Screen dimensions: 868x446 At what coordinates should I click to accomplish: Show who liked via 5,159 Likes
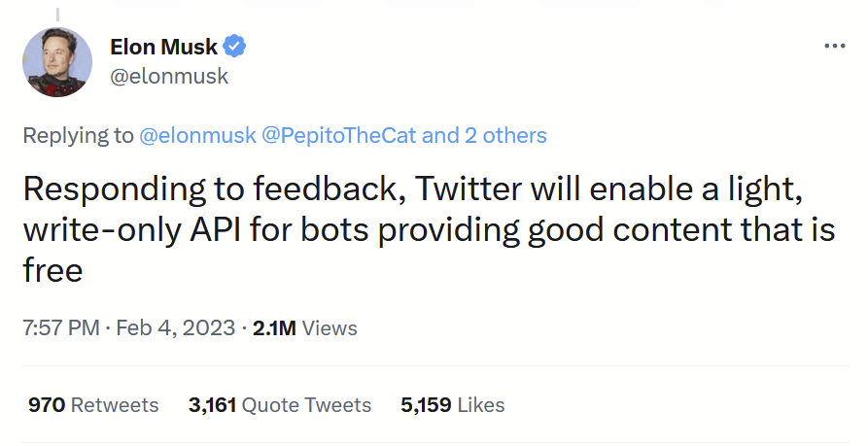(x=452, y=405)
